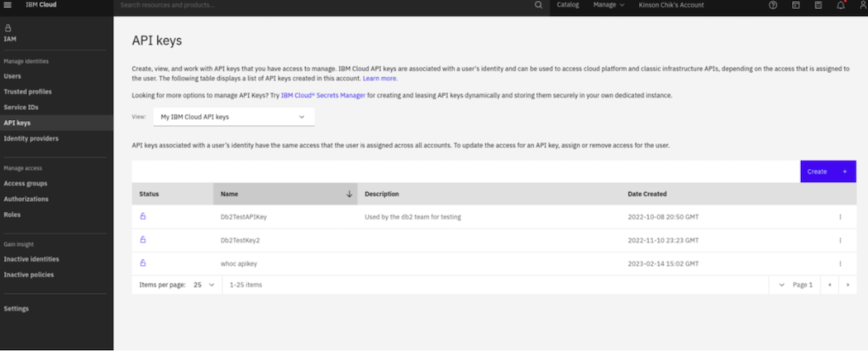
Task: Click the IBM Cloud logo text
Action: [41, 4]
